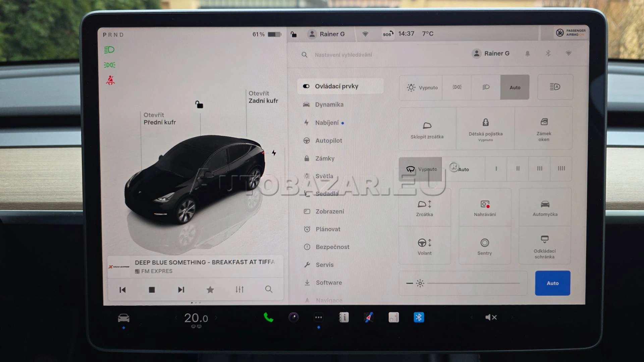Open the all apps menu (three dots)
Screen dimensions: 644x362
(319, 317)
